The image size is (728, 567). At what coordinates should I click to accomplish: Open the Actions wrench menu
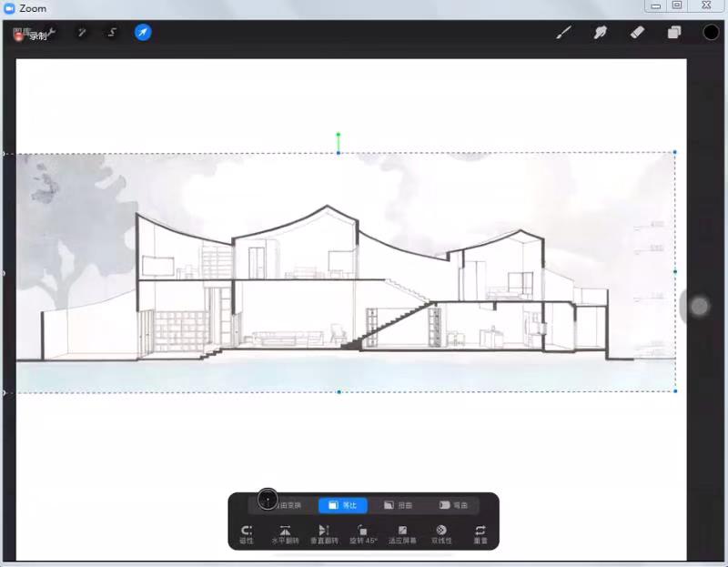[51, 33]
